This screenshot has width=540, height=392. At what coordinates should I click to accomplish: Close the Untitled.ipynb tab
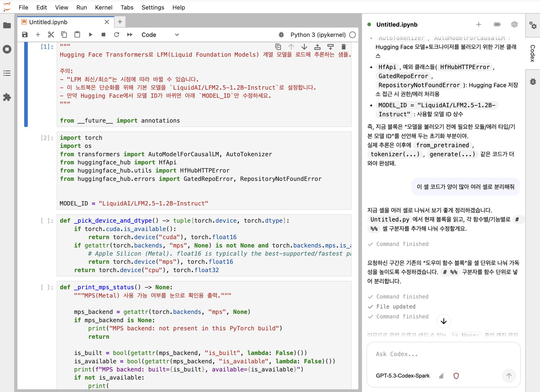107,22
